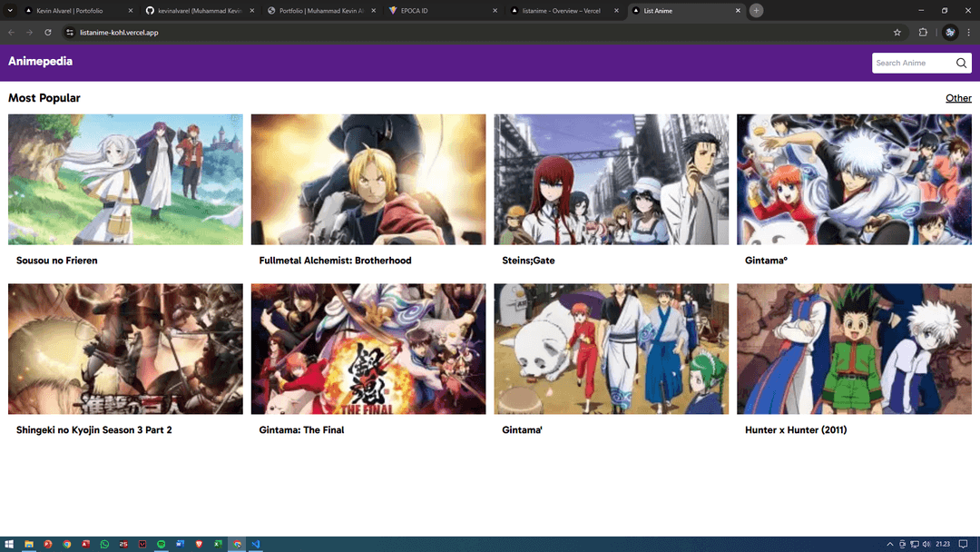Bookmark this page with the star icon

[897, 33]
